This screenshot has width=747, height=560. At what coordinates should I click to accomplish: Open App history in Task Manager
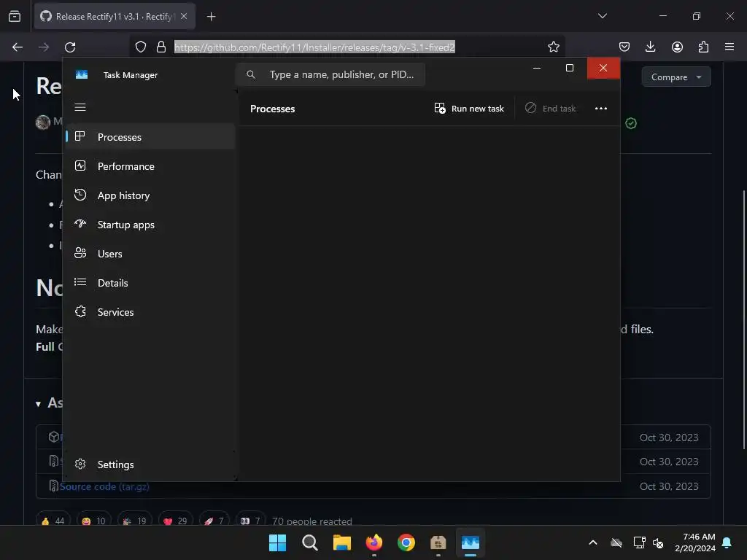[150, 195]
